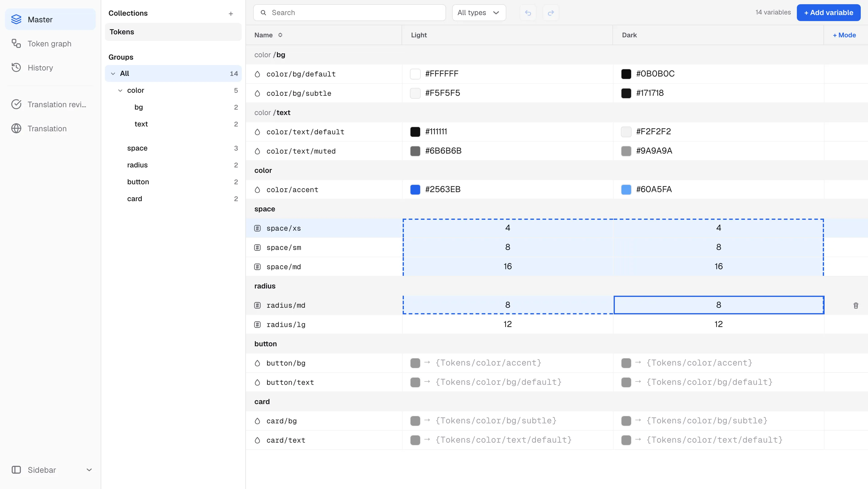Click the color type icon of color/text/muted
The width and height of the screenshot is (868, 489).
[257, 151]
